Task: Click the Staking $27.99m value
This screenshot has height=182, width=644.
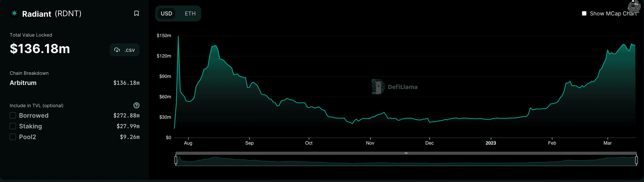Action: [x=128, y=126]
